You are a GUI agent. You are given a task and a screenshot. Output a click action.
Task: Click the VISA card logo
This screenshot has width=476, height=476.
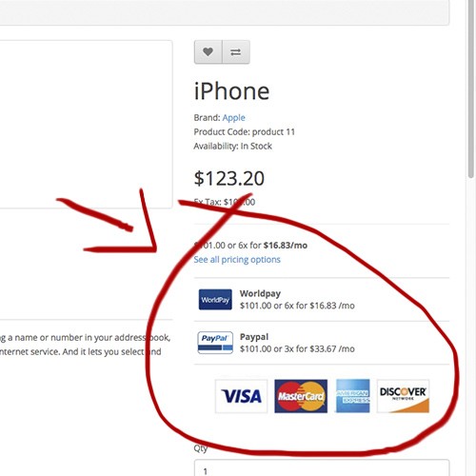(x=242, y=396)
